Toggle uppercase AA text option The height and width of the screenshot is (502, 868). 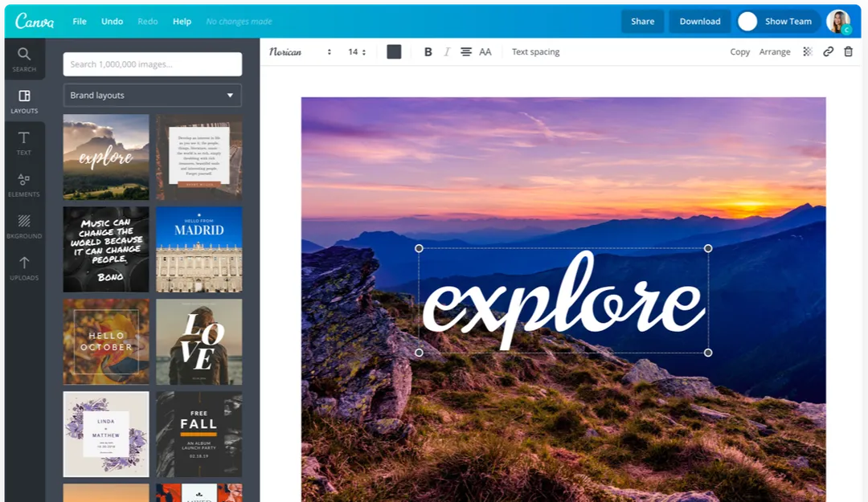(x=485, y=51)
